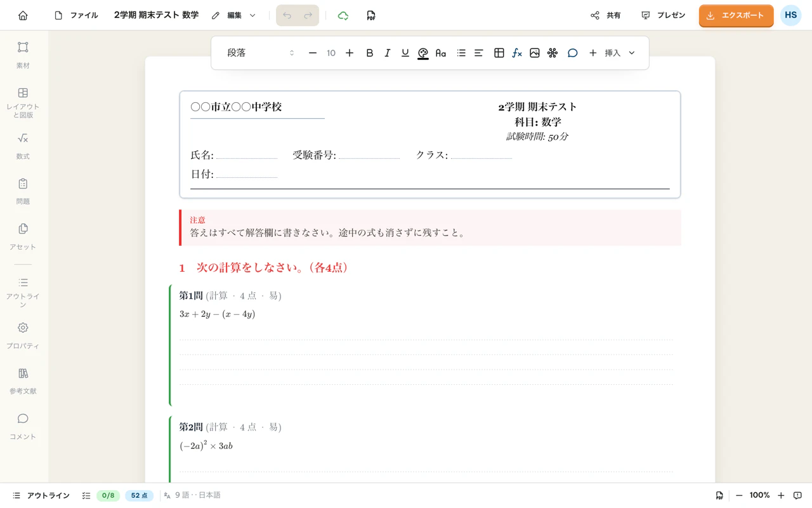The width and height of the screenshot is (812, 508).
Task: Increase font size with plus
Action: coord(350,53)
